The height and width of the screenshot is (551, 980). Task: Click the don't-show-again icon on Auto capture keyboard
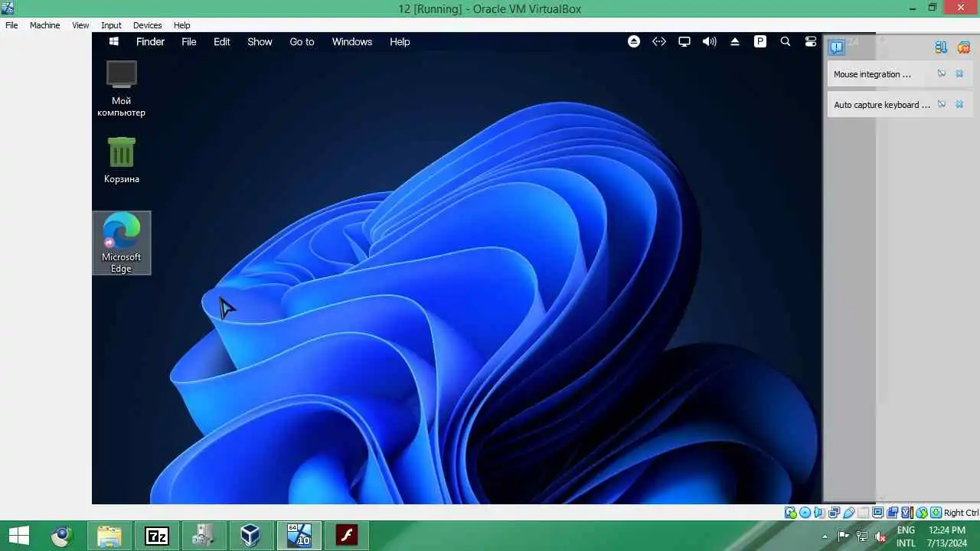click(942, 105)
